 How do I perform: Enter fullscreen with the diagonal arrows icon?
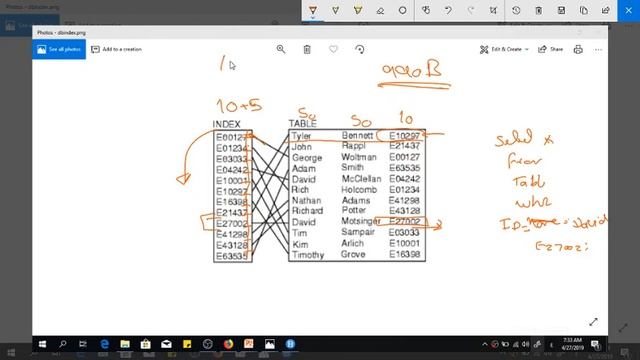(593, 322)
